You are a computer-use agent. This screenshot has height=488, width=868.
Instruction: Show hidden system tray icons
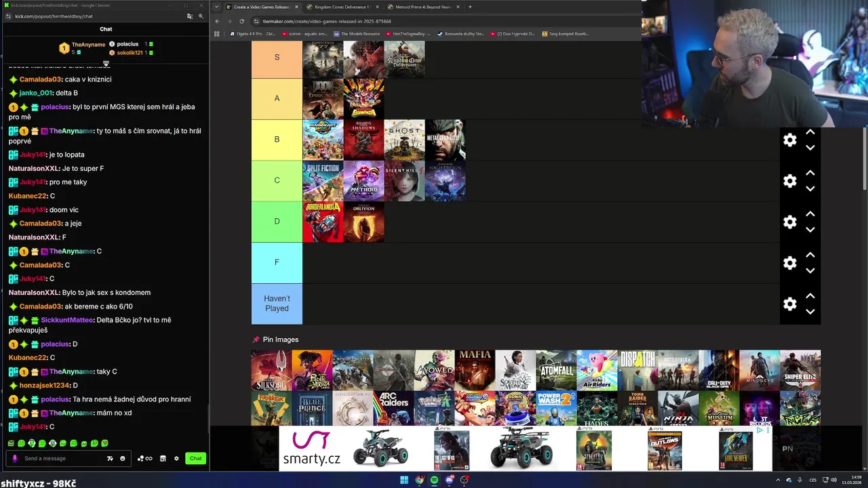[x=778, y=480]
